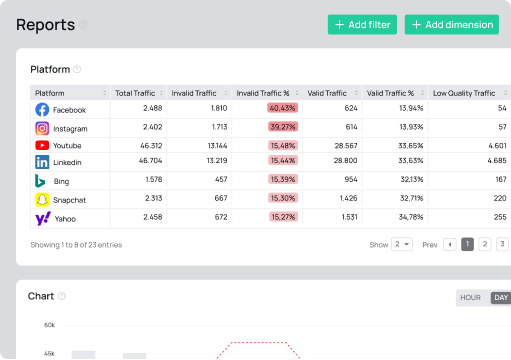Click the Youtube logo icon
The height and width of the screenshot is (360, 511).
pos(42,145)
